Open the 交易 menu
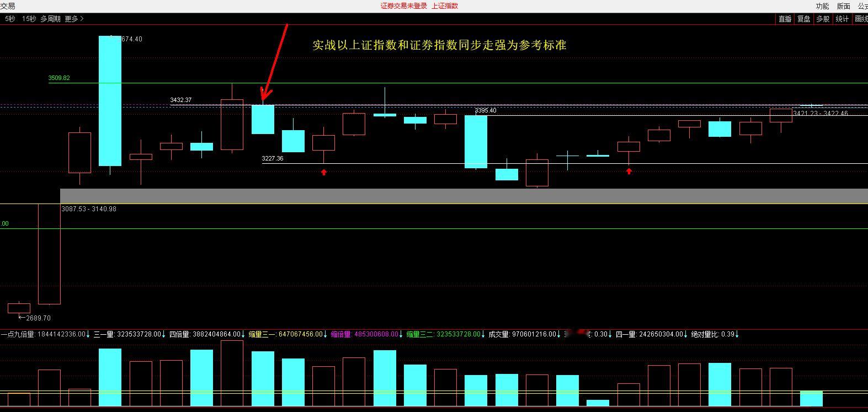 (8, 6)
